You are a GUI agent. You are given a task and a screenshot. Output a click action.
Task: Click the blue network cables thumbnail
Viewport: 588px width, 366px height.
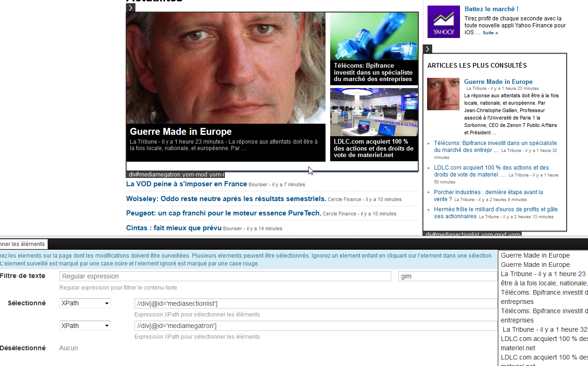(374, 36)
